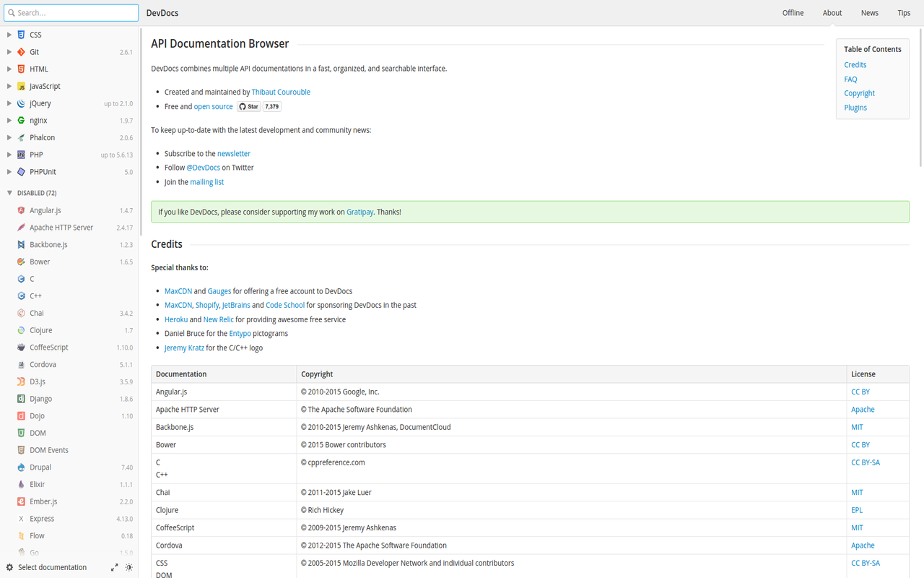Click the Django icon

click(x=21, y=399)
